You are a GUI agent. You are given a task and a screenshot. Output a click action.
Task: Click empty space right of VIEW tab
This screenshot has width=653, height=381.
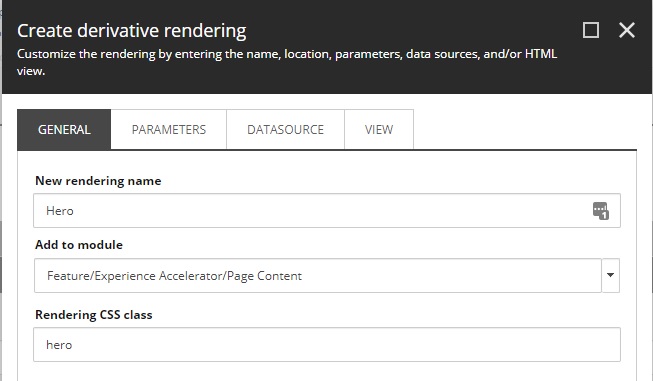525,129
